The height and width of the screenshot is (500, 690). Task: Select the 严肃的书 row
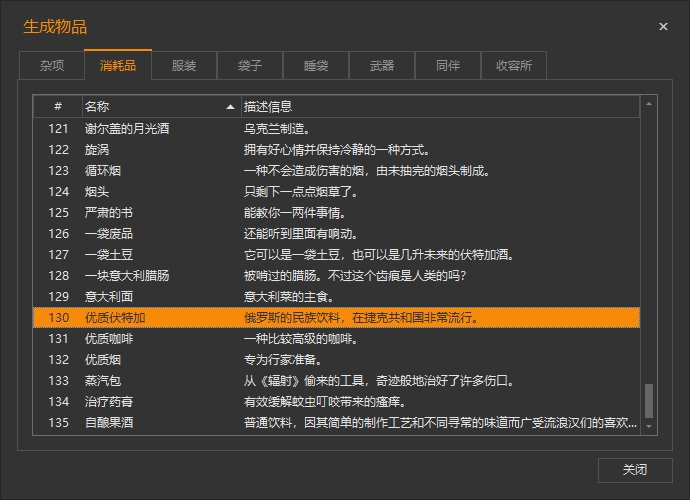coord(337,213)
